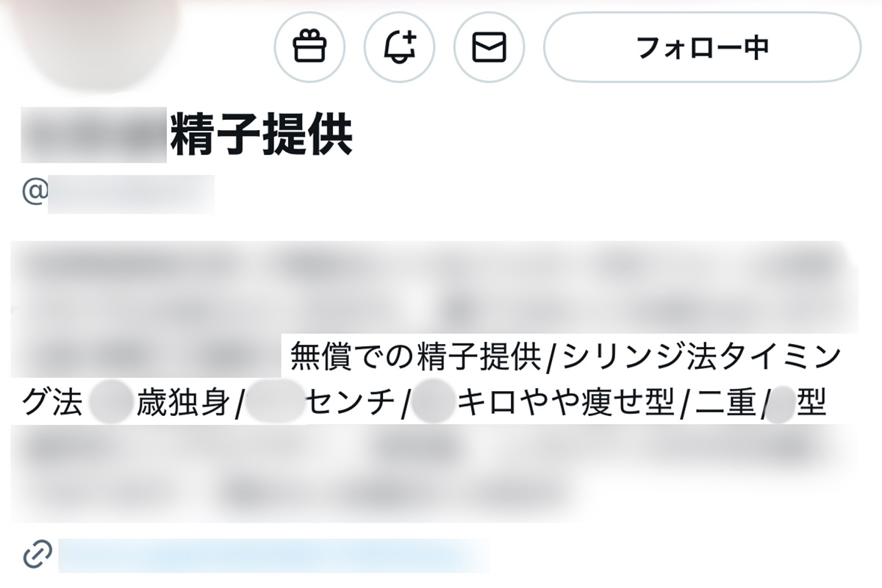
Task: Click the blurred username after the @ symbol
Action: click(131, 194)
